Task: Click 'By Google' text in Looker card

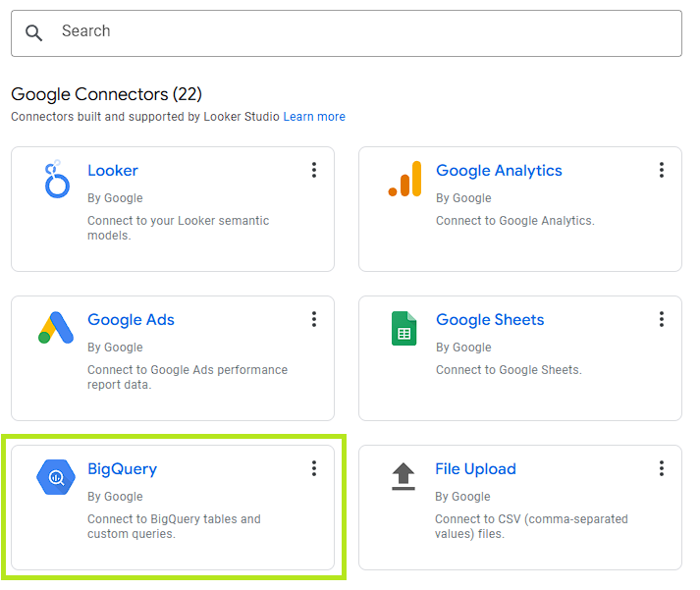Action: [x=115, y=197]
